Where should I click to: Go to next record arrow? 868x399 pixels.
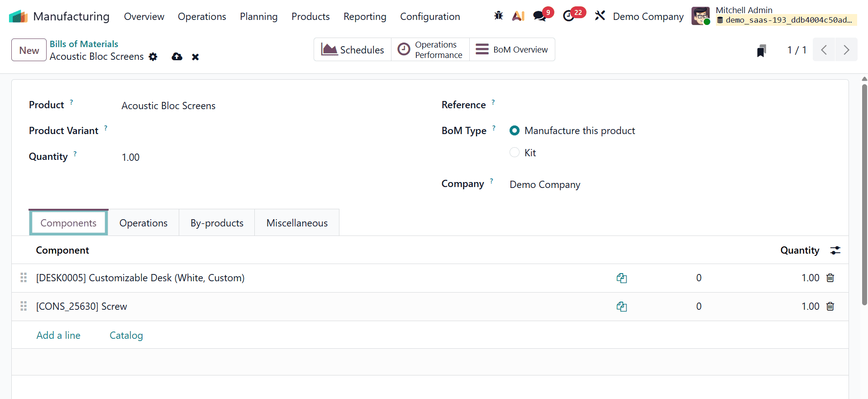click(x=846, y=50)
